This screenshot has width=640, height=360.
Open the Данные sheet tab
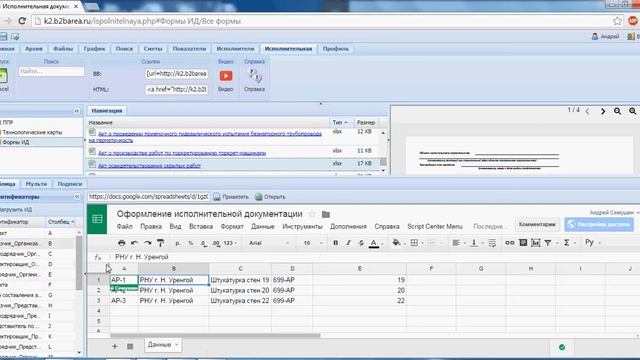click(x=162, y=345)
